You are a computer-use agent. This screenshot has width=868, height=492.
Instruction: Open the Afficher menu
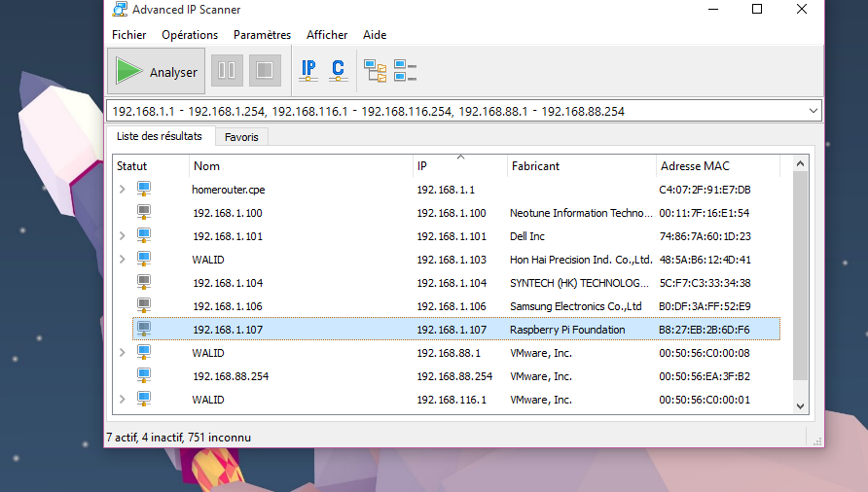click(327, 35)
